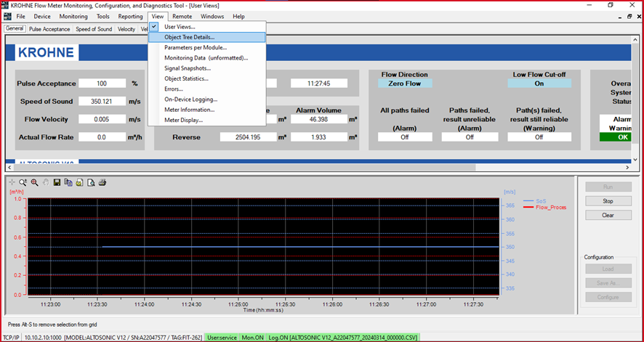Switch to the Pulse Acceptance tab

(x=49, y=29)
